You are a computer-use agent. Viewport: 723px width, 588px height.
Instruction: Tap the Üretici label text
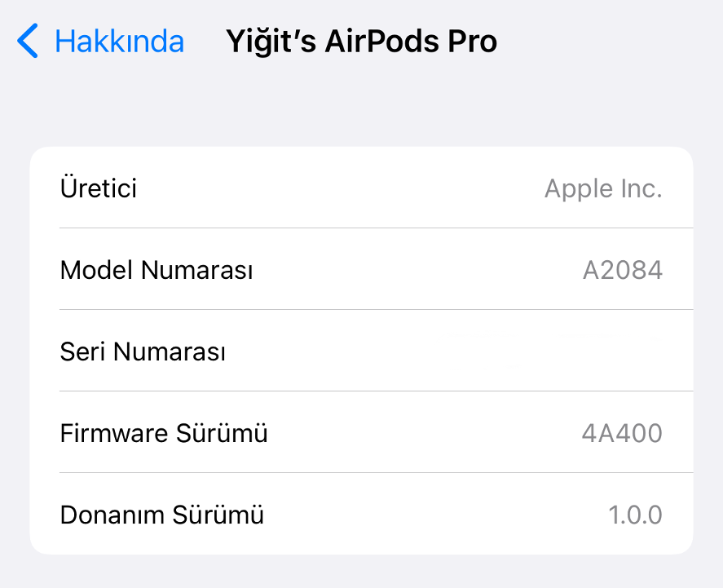tap(99, 188)
